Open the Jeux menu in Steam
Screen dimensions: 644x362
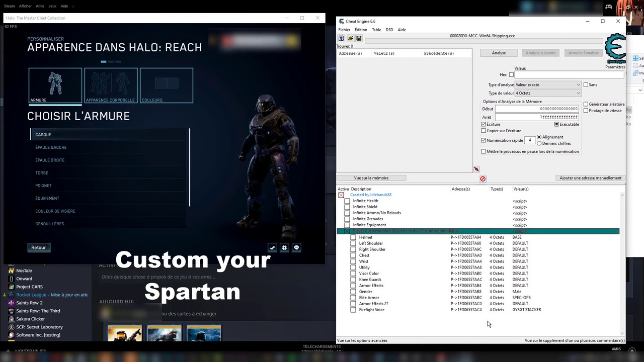(52, 6)
